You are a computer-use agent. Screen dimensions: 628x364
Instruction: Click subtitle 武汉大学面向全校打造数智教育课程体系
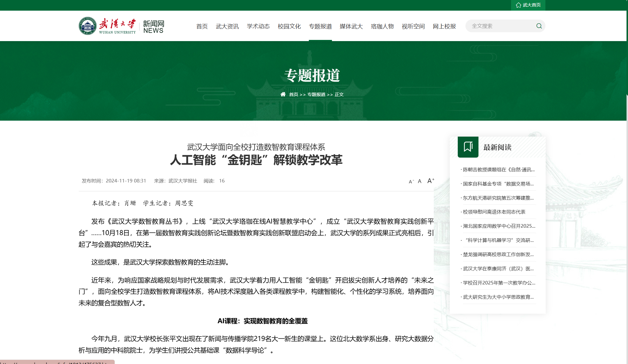click(x=256, y=147)
